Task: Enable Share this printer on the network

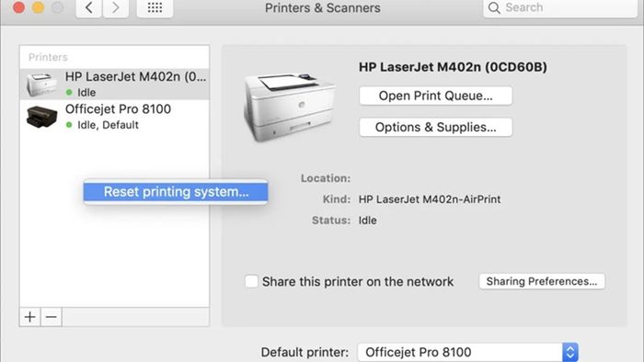Action: click(251, 281)
